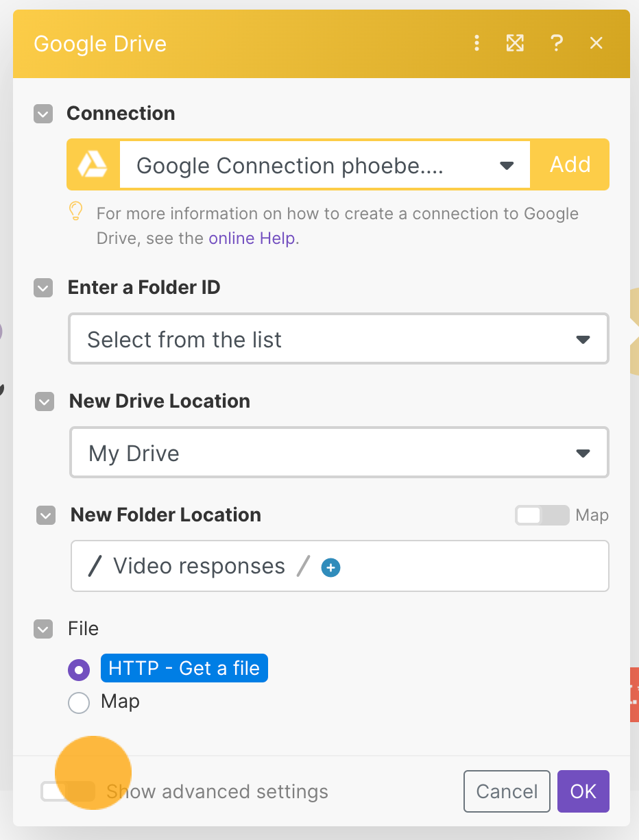Select the Map radio option under File

(79, 702)
